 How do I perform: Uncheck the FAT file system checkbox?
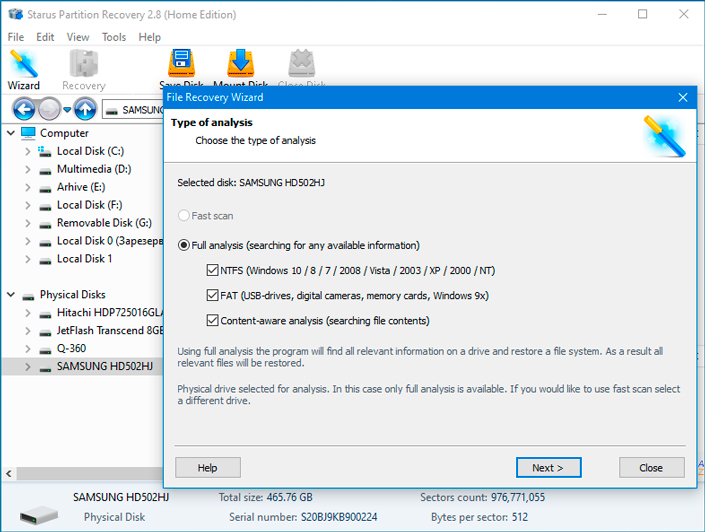pyautogui.click(x=212, y=295)
